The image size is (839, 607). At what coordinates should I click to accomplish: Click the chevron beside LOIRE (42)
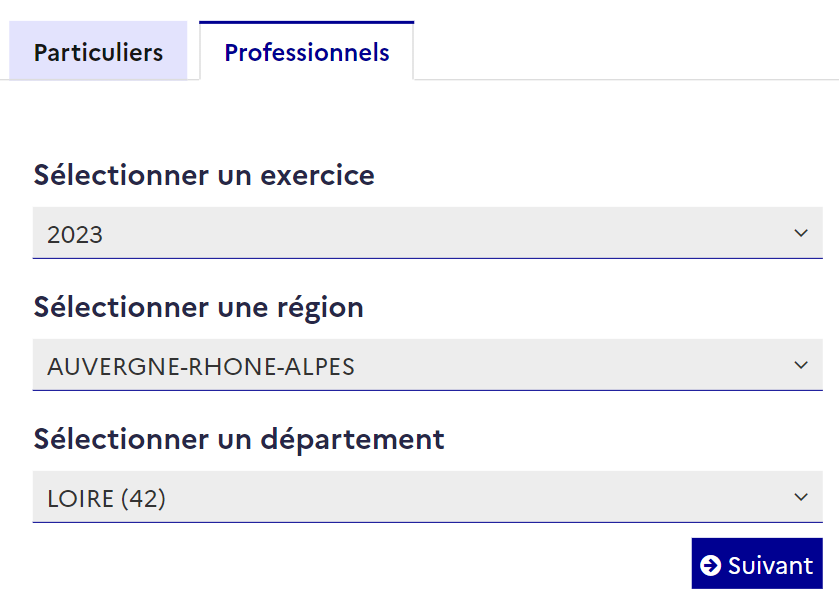(x=800, y=497)
